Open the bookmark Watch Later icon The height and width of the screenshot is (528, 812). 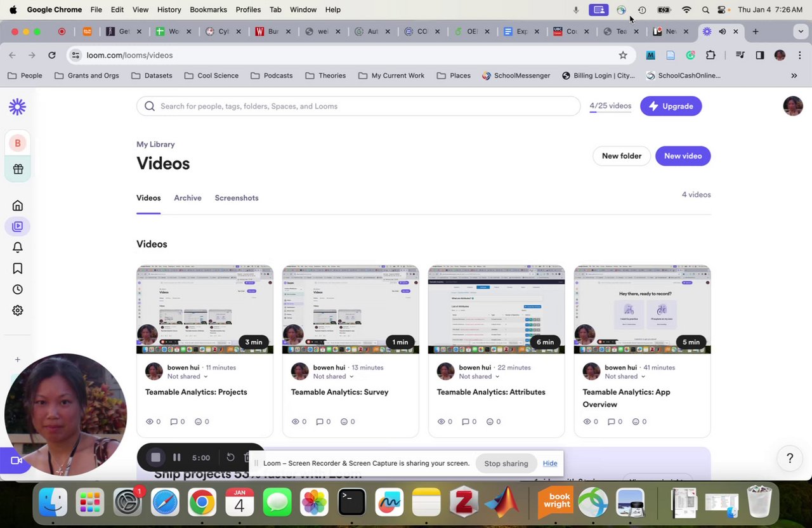coord(18,268)
